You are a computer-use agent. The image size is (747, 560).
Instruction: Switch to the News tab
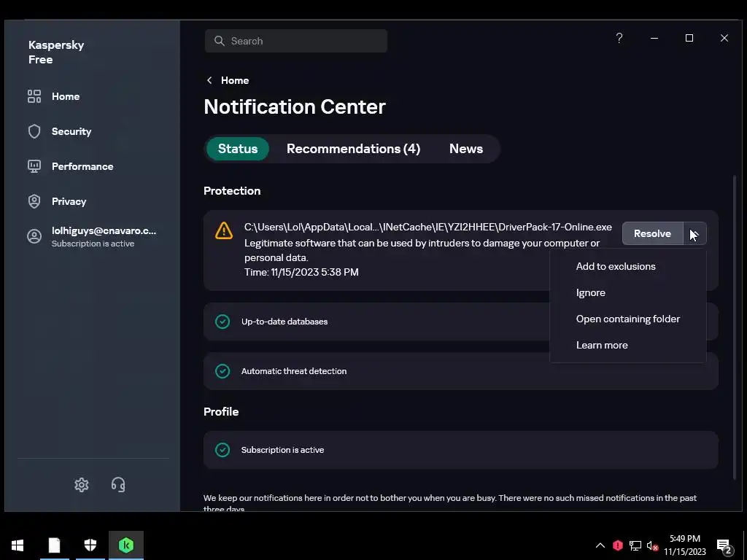(x=466, y=149)
